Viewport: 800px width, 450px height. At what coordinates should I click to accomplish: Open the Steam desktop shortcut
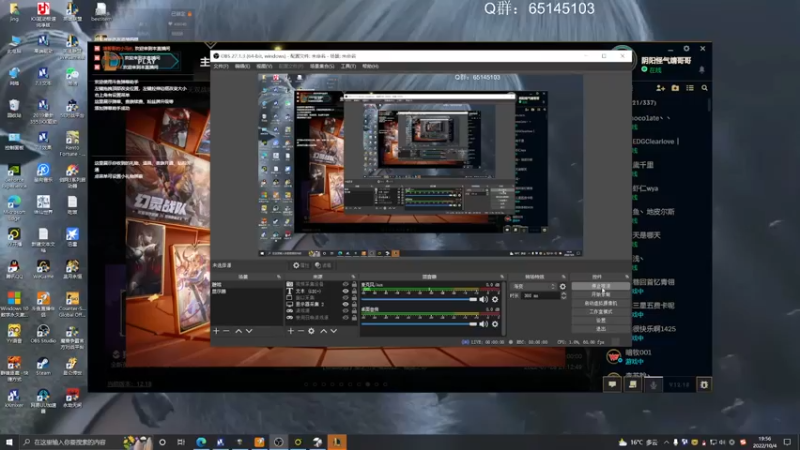(43, 366)
